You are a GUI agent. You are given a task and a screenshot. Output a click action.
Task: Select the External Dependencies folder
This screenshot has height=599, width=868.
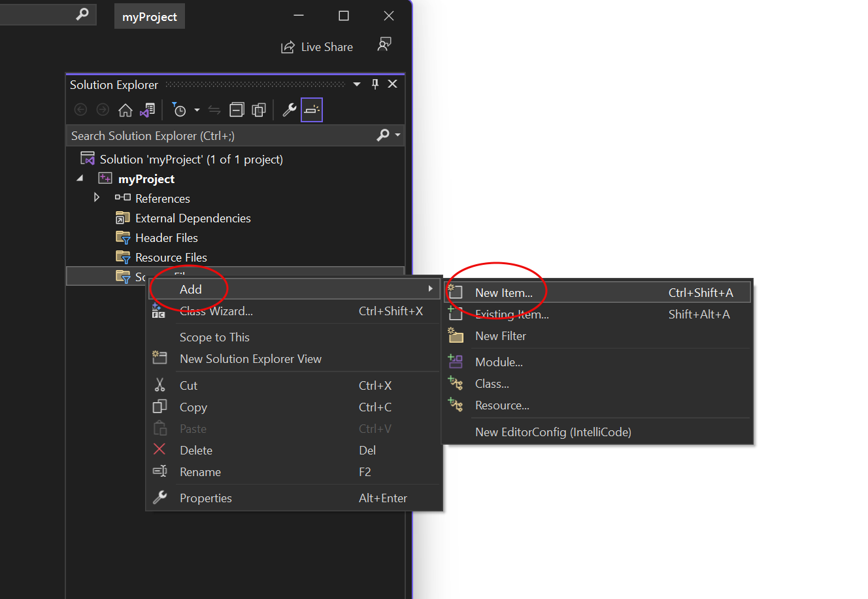[183, 218]
